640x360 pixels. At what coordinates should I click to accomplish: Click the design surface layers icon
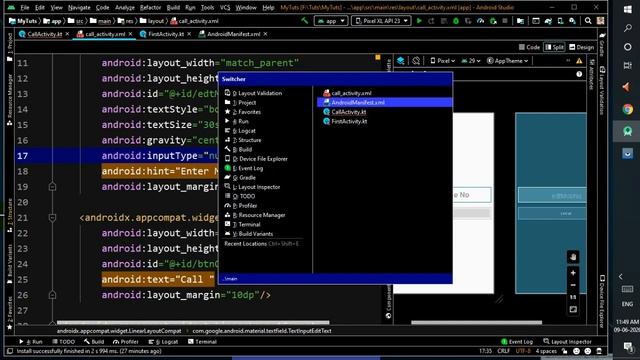click(401, 61)
